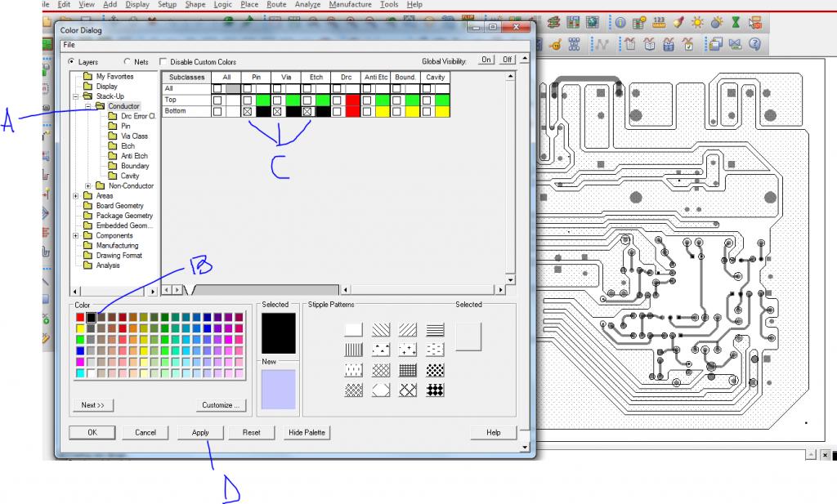Click the blue dots array toolbar icon
The image size is (837, 504).
(574, 44)
